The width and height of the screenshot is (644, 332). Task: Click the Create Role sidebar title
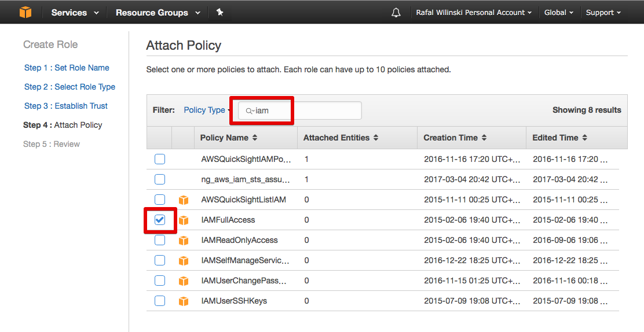[x=50, y=45]
